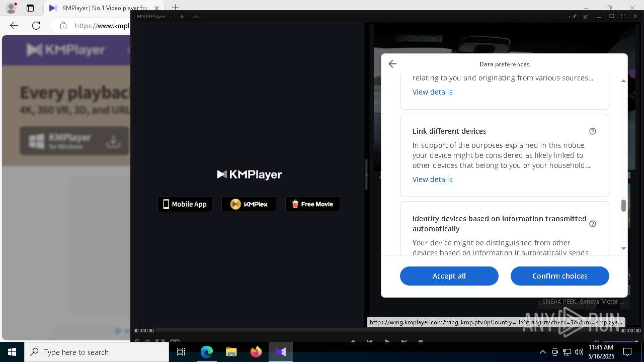Stop playback in KMPlayer
The width and height of the screenshot is (644, 362).
click(421, 342)
